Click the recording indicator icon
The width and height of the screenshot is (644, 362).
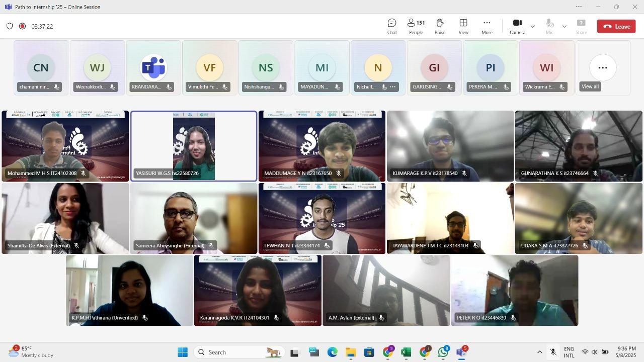coord(22,26)
